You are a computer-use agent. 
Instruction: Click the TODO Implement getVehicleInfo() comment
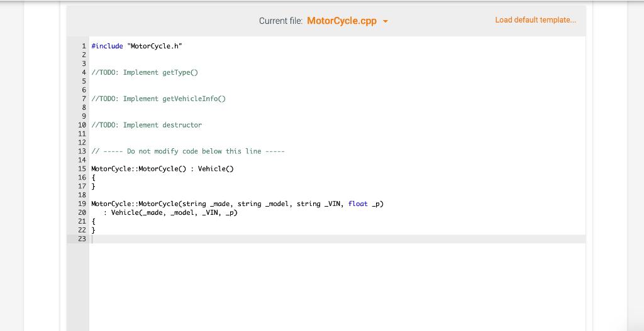pos(158,99)
